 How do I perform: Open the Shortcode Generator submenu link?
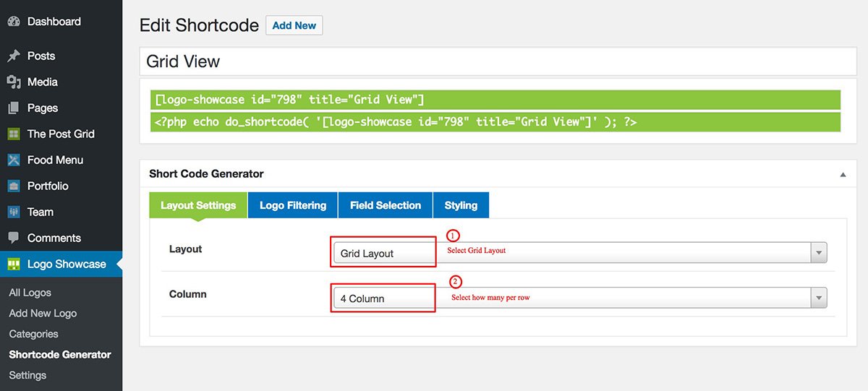60,354
